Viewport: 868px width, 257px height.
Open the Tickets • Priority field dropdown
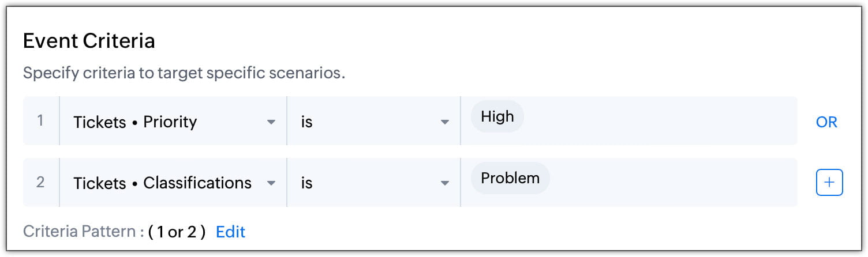173,121
